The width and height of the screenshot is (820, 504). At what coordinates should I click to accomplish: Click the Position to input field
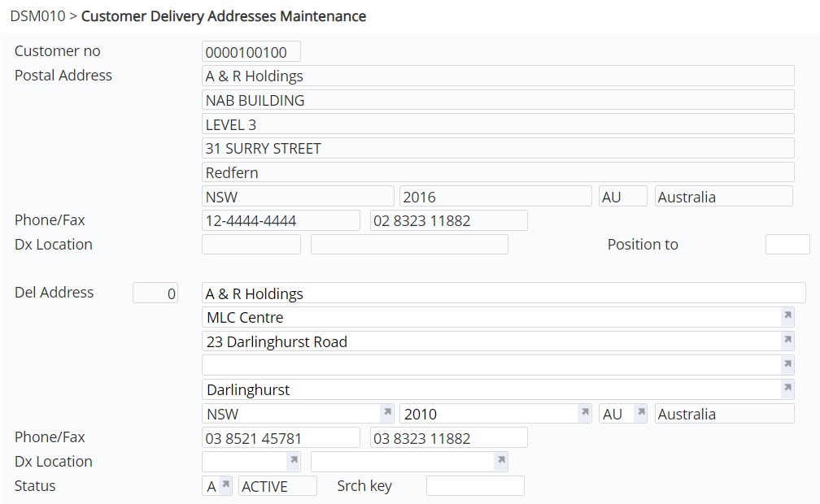click(787, 245)
